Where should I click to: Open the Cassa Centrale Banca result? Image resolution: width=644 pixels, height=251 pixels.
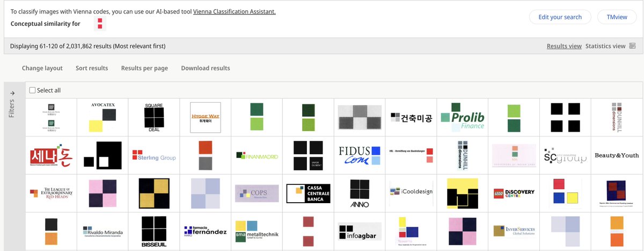pos(309,193)
